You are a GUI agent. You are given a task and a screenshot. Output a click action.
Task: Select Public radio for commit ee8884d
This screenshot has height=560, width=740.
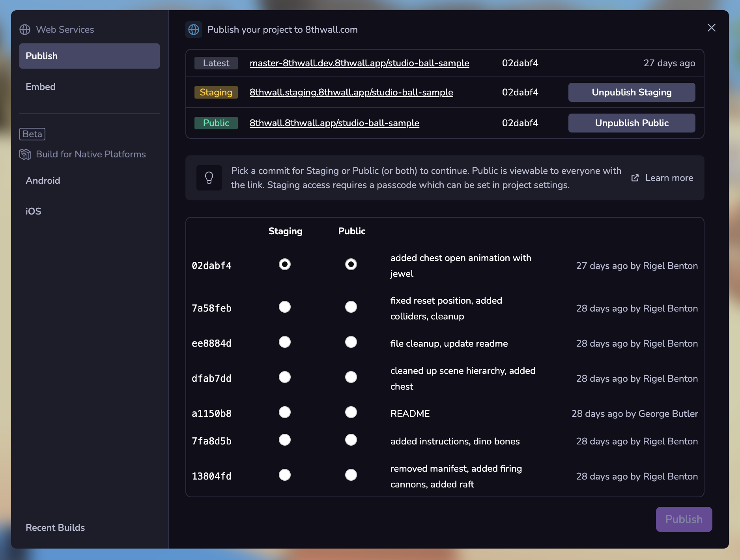(351, 342)
